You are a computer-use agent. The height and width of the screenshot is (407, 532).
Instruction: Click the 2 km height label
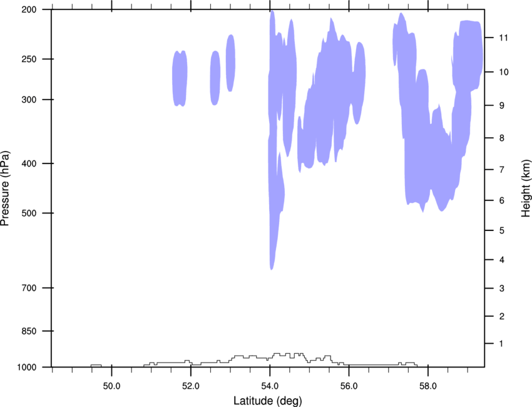pos(502,316)
